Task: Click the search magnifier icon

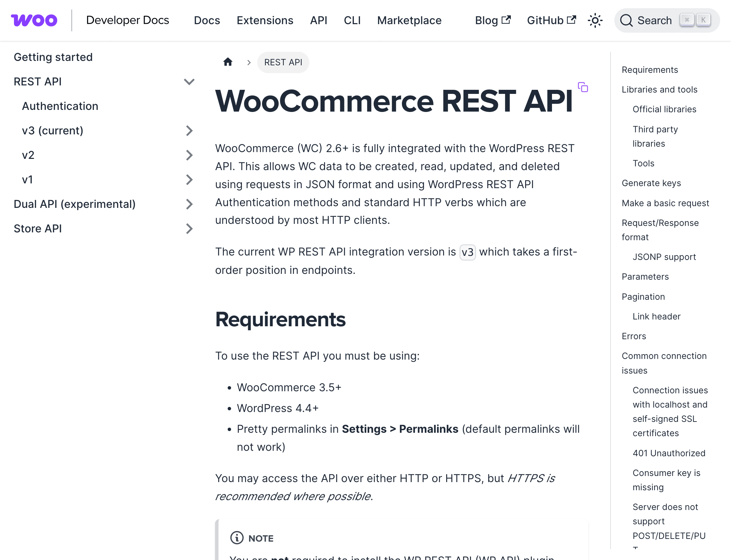Action: coord(626,20)
